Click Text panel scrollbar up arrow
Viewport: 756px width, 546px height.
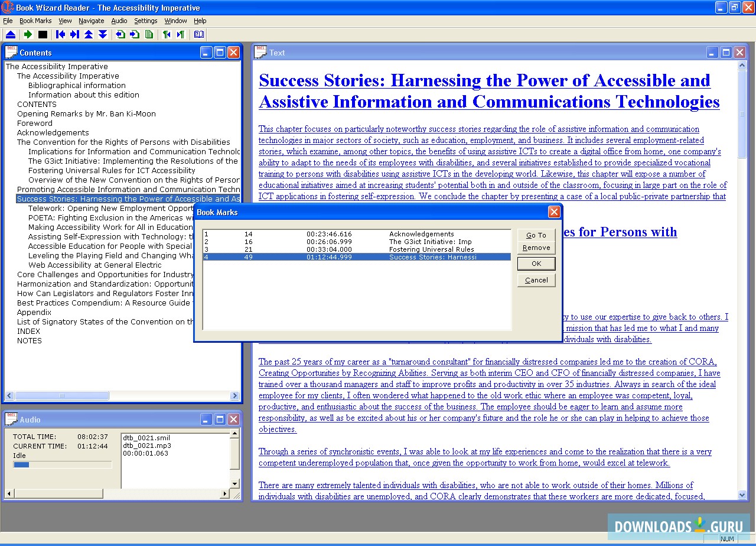click(742, 66)
